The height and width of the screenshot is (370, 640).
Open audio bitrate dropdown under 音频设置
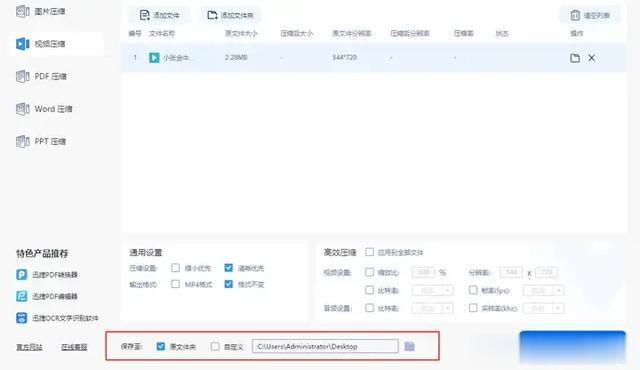pos(433,308)
